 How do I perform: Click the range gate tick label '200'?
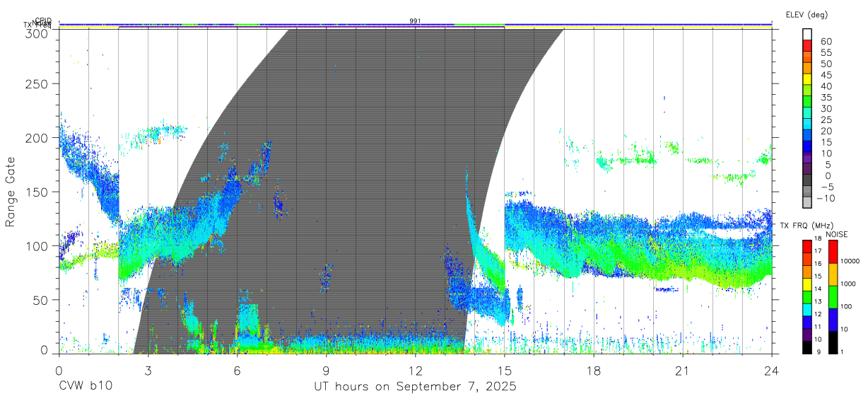click(x=37, y=138)
